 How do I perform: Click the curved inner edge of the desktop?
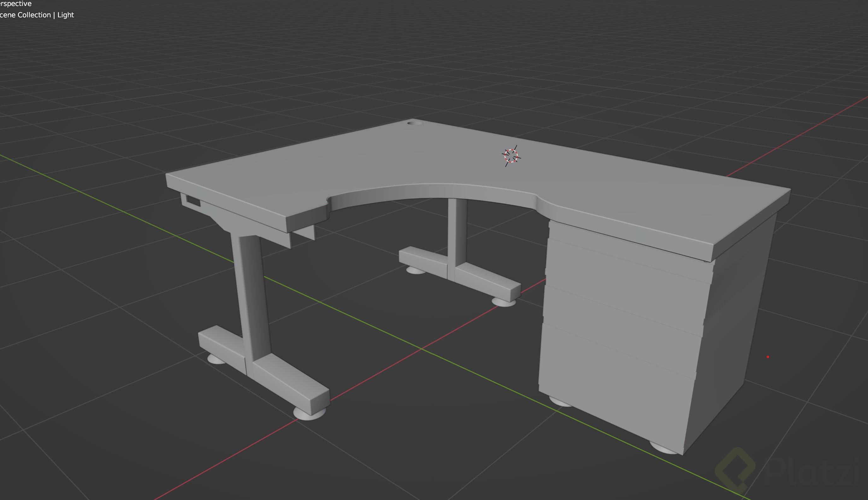pos(433,192)
